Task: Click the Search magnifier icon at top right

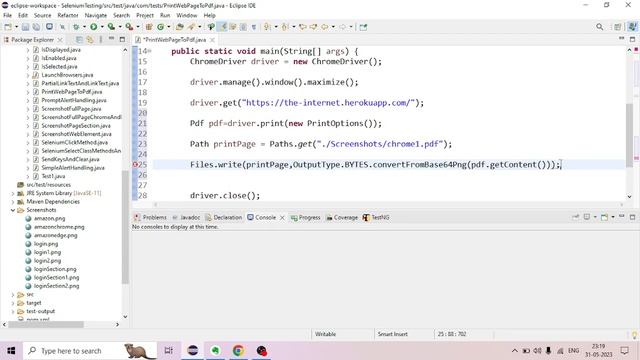Action: [599, 27]
